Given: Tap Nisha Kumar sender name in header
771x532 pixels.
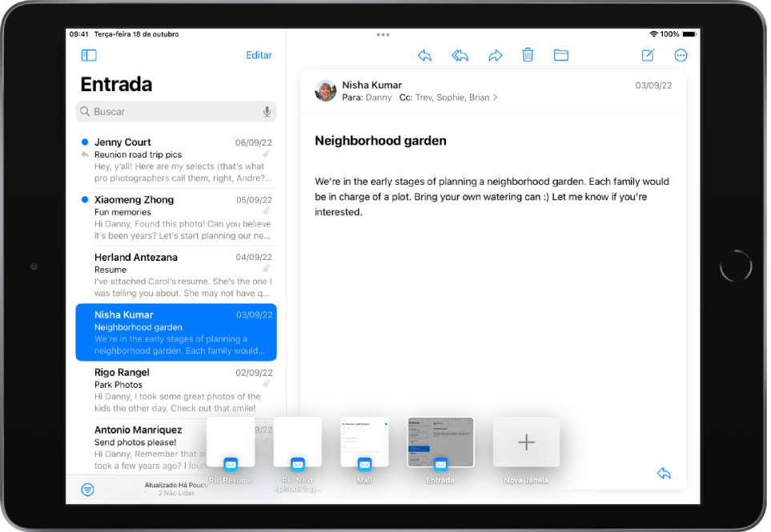Looking at the screenshot, I should 371,85.
